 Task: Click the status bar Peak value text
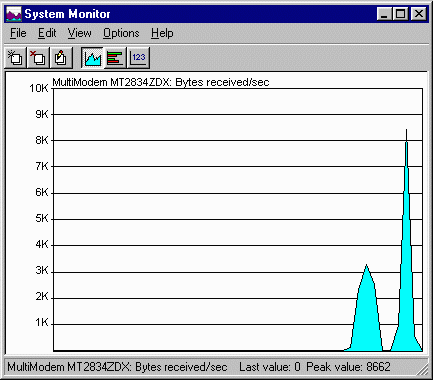(348, 367)
